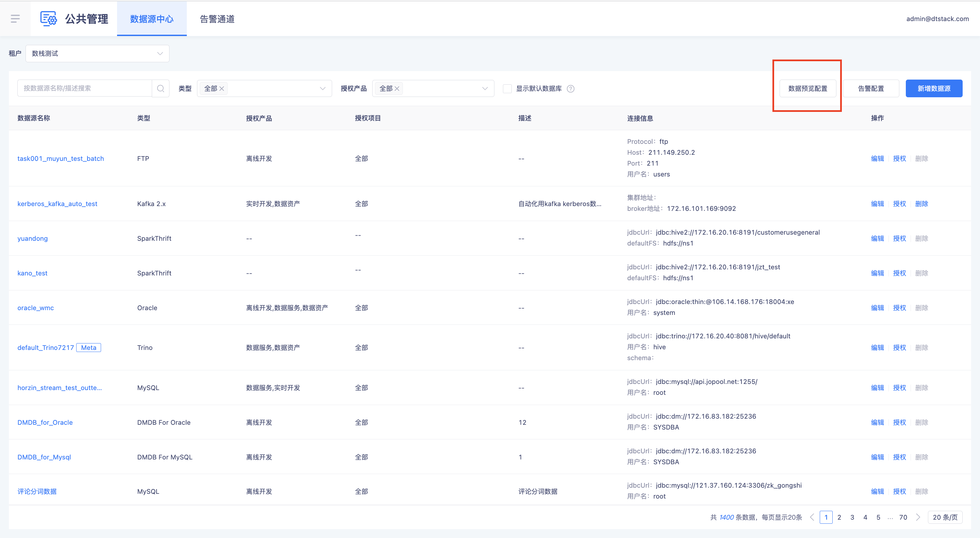Click the help question mark icon
Screen dimensions: 980x538
tap(570, 88)
